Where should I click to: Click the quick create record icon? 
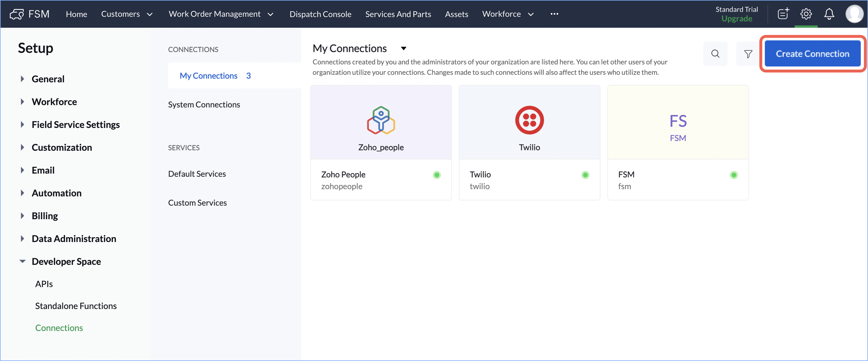click(x=783, y=14)
